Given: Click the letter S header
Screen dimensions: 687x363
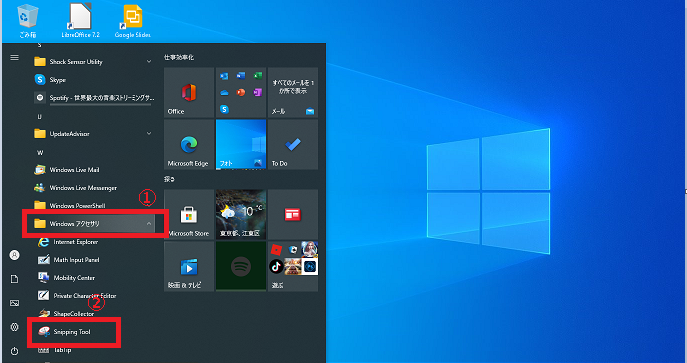Looking at the screenshot, I should click(x=39, y=45).
